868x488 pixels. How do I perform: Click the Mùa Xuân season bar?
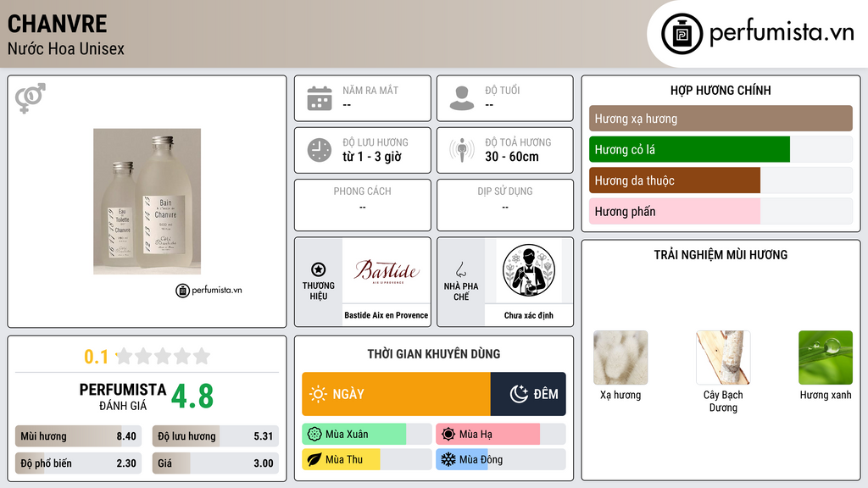(367, 435)
